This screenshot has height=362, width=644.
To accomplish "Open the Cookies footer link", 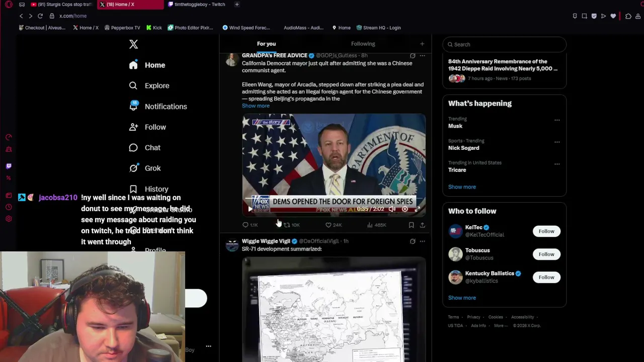I will [496, 317].
